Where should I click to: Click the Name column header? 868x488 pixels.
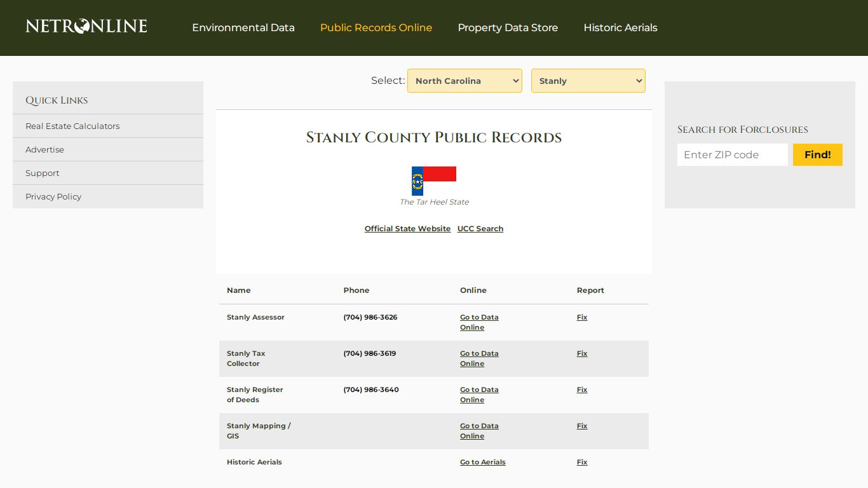pos(239,290)
